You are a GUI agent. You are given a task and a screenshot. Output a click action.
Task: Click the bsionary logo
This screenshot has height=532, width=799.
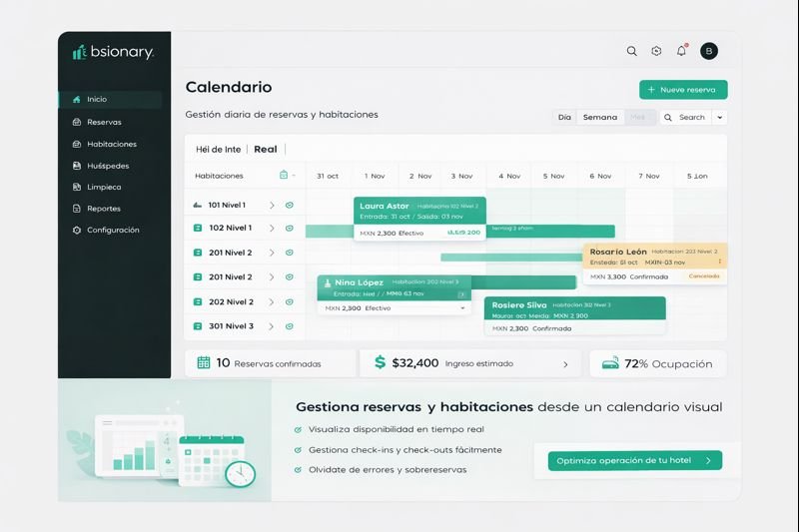click(x=113, y=52)
